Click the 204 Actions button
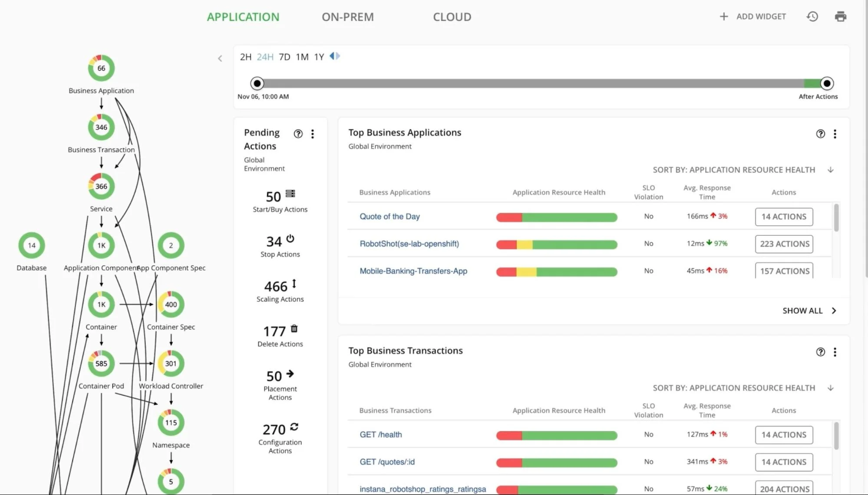 784,488
